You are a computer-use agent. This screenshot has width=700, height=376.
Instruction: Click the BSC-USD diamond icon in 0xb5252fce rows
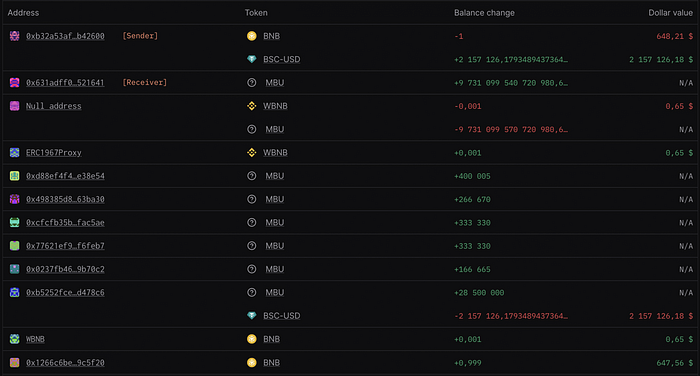tap(252, 316)
